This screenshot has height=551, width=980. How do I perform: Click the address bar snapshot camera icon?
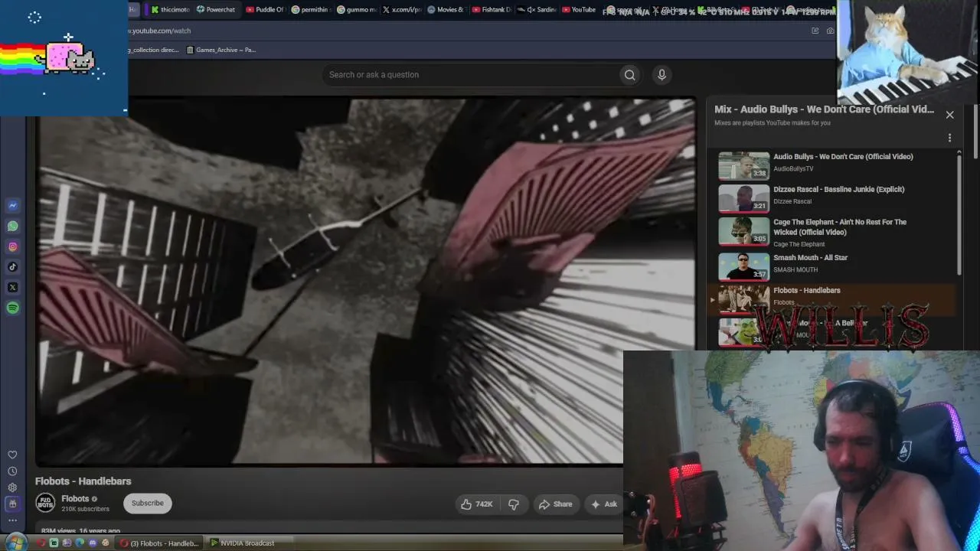pos(830,31)
